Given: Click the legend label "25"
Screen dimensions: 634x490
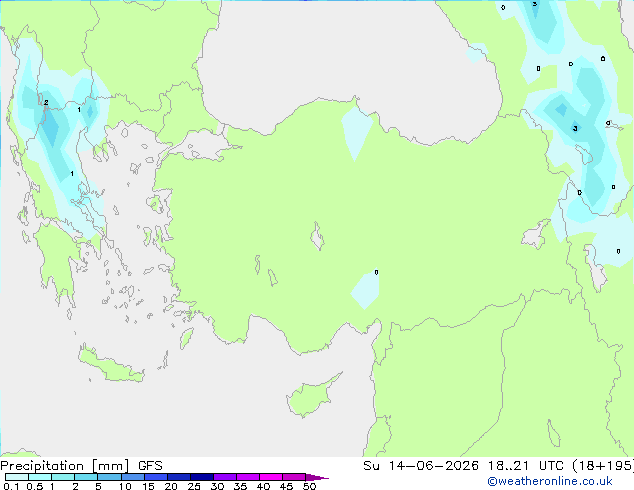Looking at the screenshot, I should [x=194, y=486].
